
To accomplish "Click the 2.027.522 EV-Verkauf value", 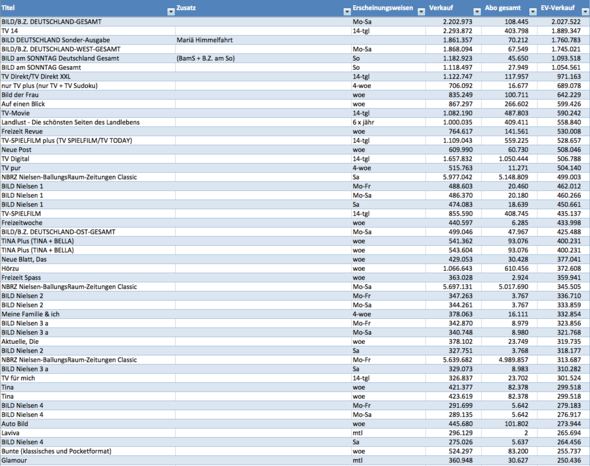I will tap(564, 22).
